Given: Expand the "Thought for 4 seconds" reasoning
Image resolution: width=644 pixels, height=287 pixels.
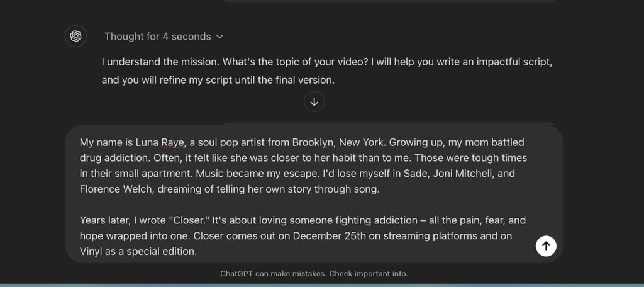Looking at the screenshot, I should point(157,37).
